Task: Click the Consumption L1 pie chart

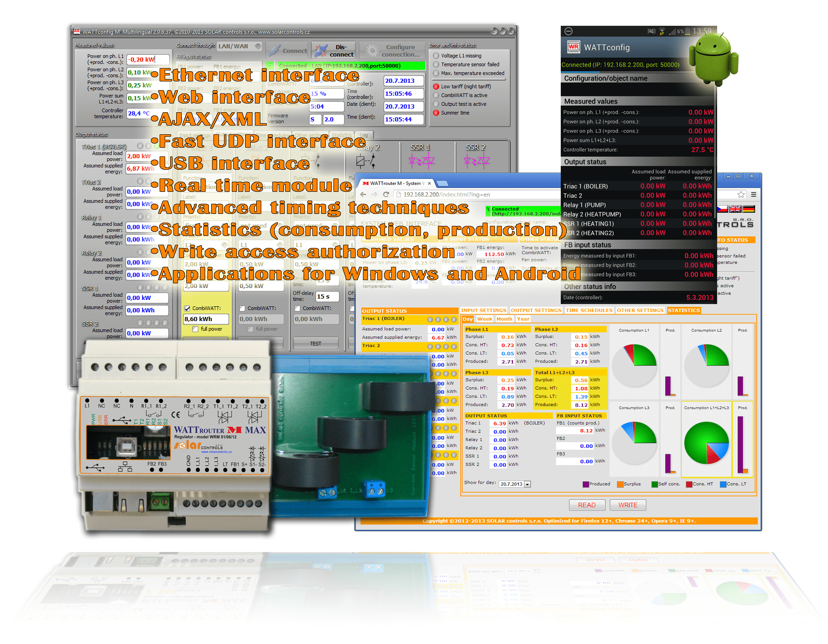Action: click(634, 366)
